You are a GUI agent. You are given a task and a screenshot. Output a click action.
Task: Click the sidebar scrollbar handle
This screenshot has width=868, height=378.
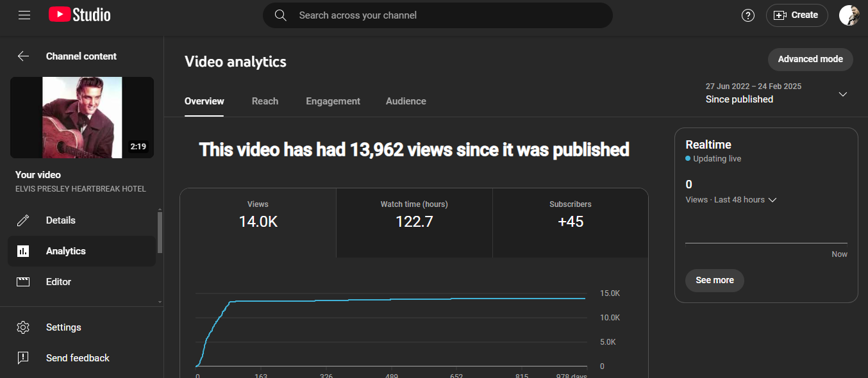click(x=160, y=232)
